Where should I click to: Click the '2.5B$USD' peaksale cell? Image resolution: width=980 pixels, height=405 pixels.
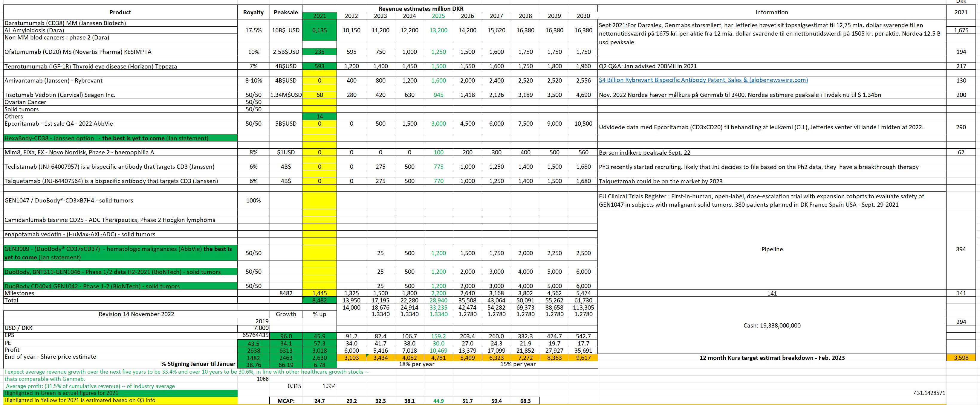286,52
